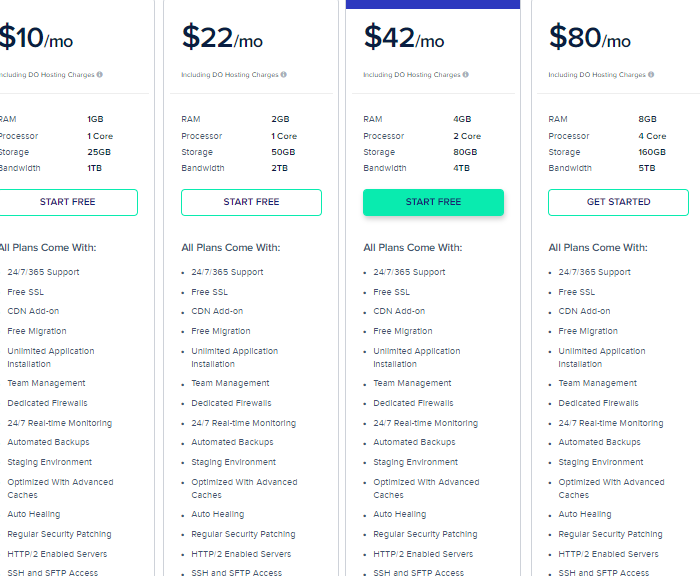Select the $22/mo price heading
Image resolution: width=700 pixels, height=576 pixels.
222,38
